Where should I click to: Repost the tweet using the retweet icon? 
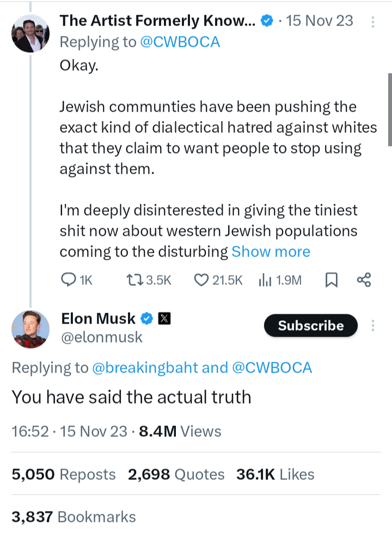(136, 280)
